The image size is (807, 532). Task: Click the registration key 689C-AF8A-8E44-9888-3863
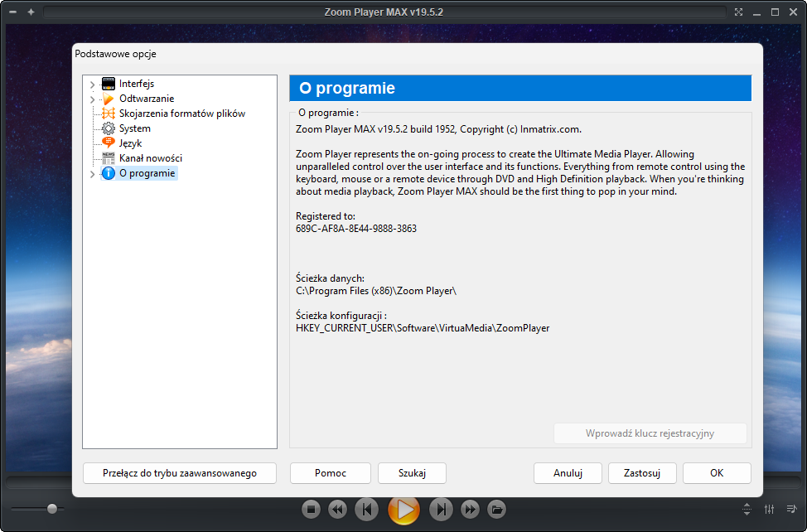pos(356,229)
